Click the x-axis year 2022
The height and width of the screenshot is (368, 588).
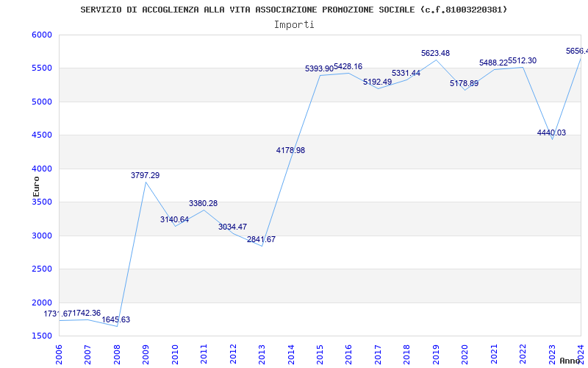[523, 355]
